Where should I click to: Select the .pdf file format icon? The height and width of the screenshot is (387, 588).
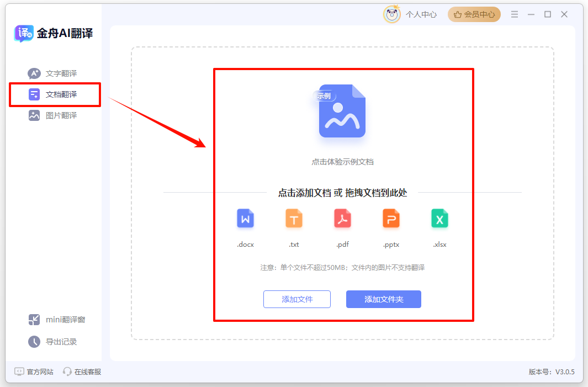pyautogui.click(x=342, y=219)
